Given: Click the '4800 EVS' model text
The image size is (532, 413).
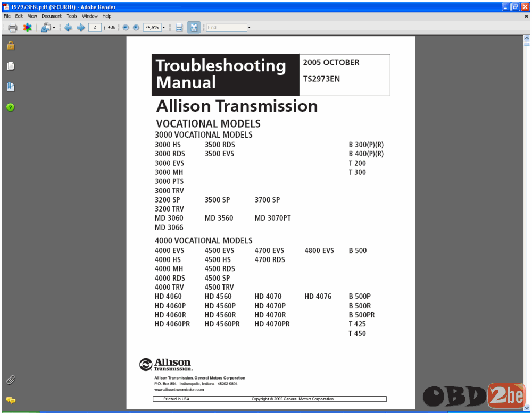Looking at the screenshot, I should pyautogui.click(x=319, y=250).
